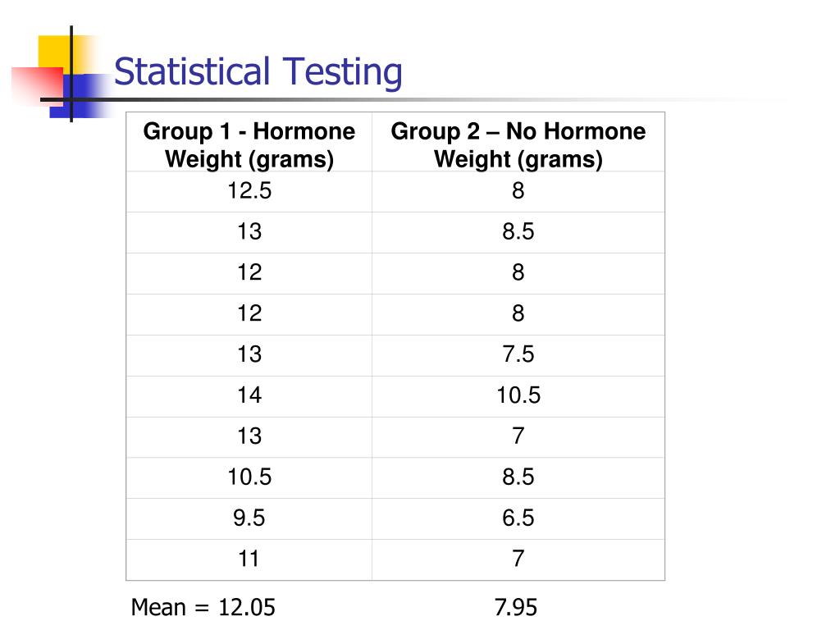Select the 14 value in the Hormone column

point(249,395)
